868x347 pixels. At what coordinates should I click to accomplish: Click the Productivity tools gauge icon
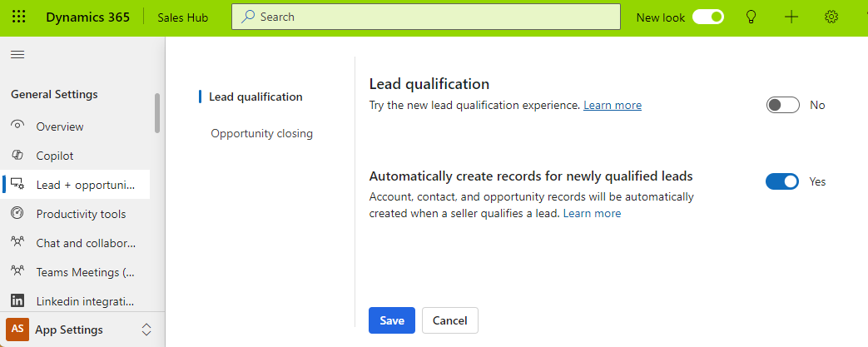17,213
